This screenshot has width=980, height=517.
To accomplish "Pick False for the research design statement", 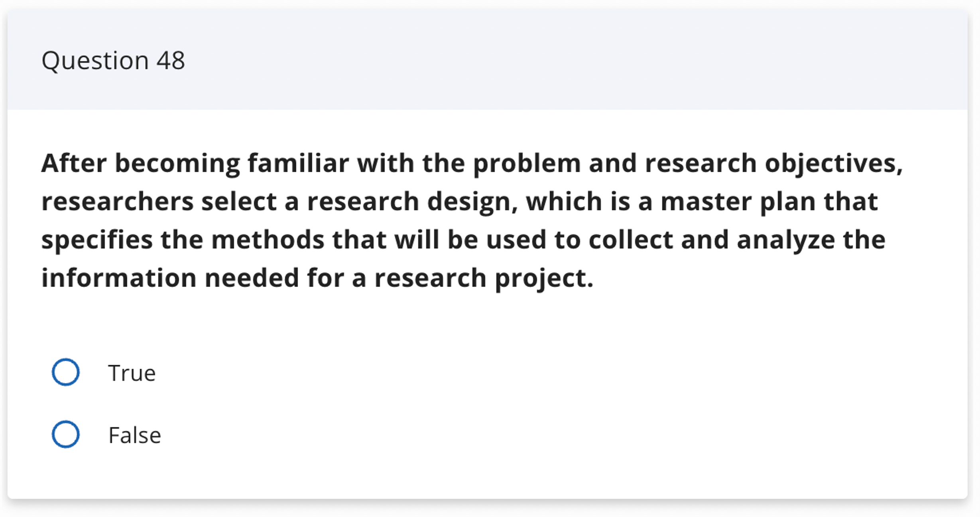I will point(66,434).
